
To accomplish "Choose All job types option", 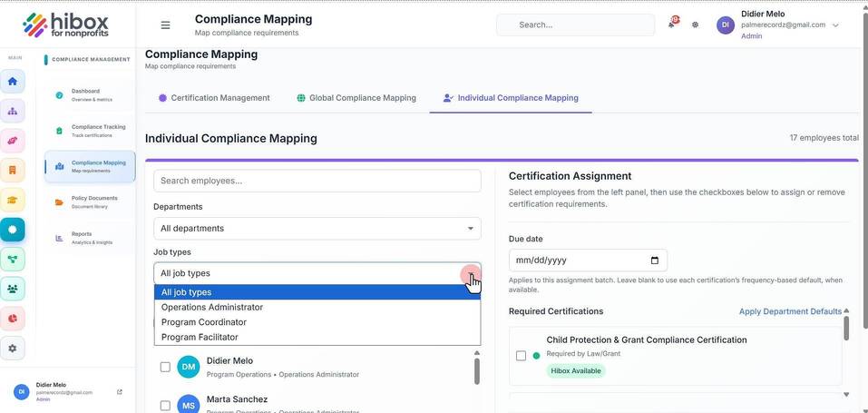I will (317, 292).
